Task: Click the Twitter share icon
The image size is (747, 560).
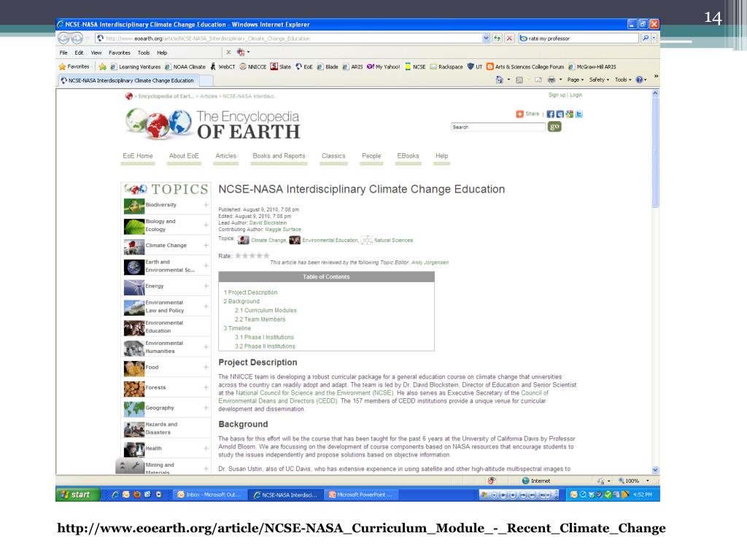Action: [578, 114]
